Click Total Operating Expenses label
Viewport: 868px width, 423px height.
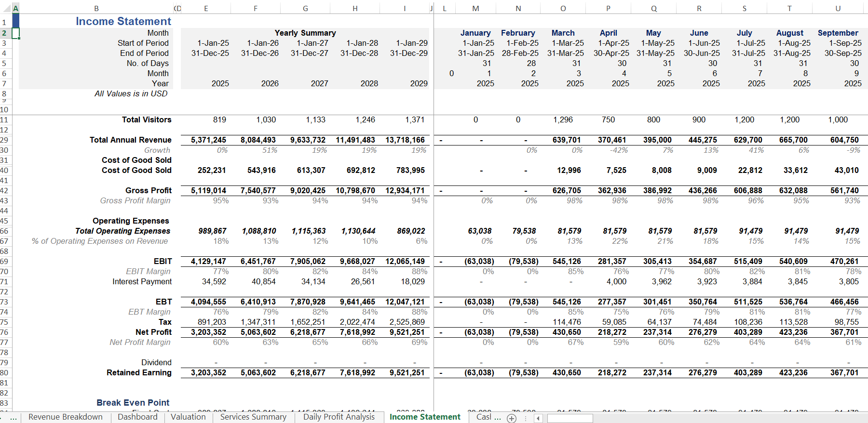[122, 231]
